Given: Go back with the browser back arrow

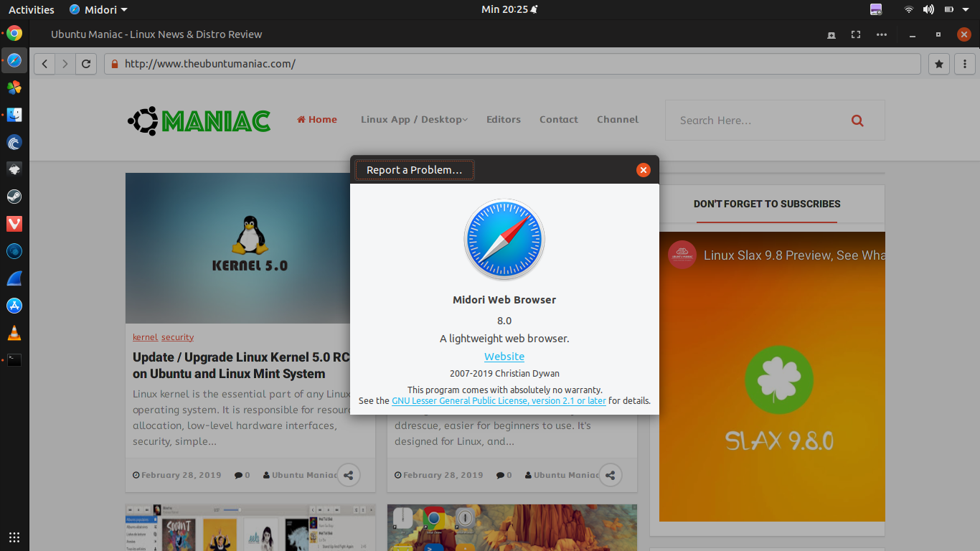Looking at the screenshot, I should tap(44, 64).
